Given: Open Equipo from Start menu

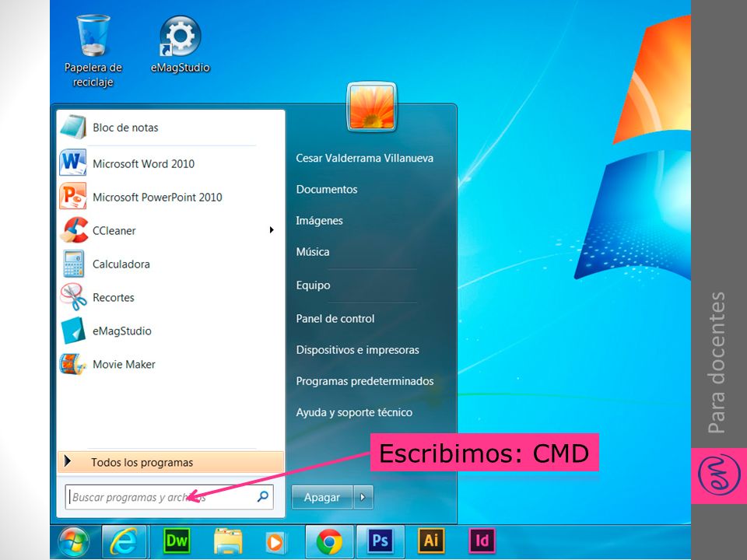Looking at the screenshot, I should [x=313, y=285].
